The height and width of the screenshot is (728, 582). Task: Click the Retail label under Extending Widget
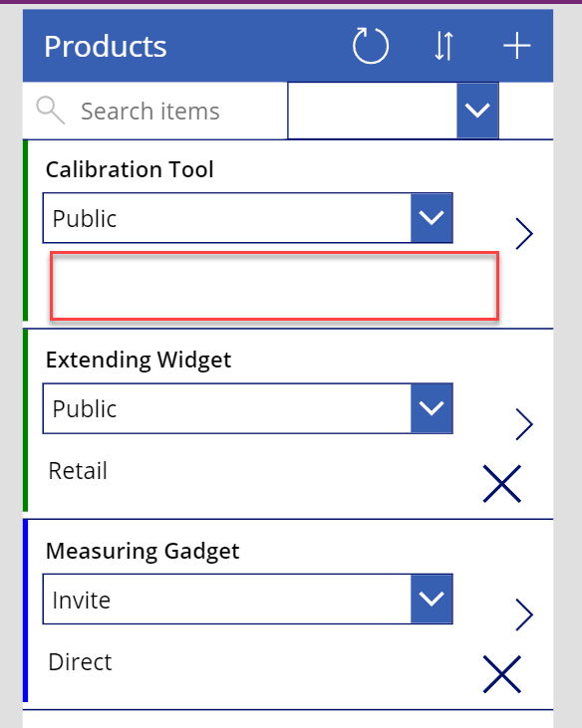tap(78, 471)
